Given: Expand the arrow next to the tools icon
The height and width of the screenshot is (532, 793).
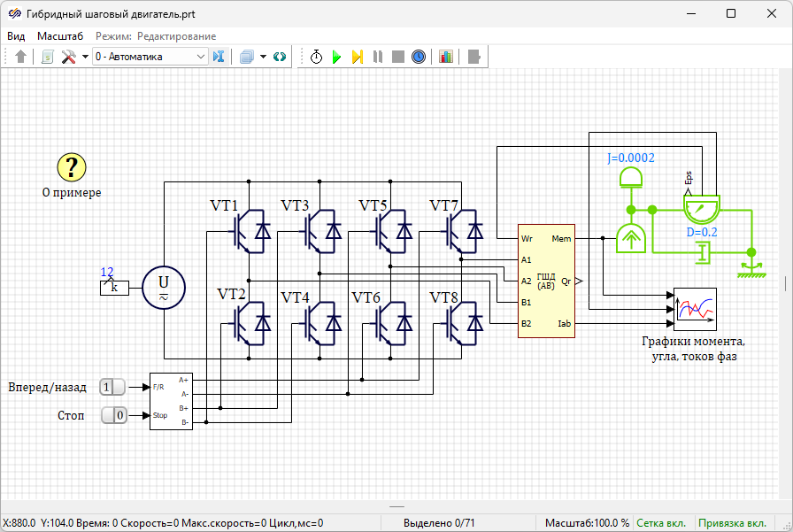Looking at the screenshot, I should pos(85,57).
